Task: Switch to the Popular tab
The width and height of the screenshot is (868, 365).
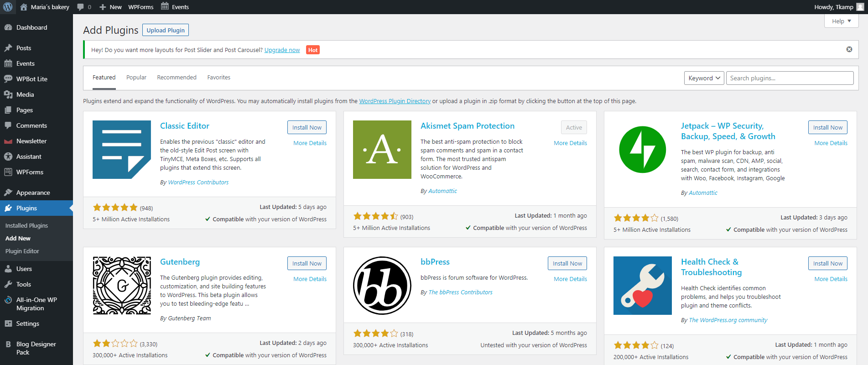Action: [136, 78]
